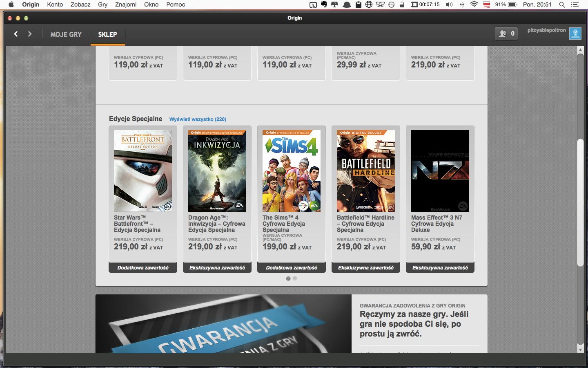
Task: Open the volume control in menu bar
Action: 449,4
